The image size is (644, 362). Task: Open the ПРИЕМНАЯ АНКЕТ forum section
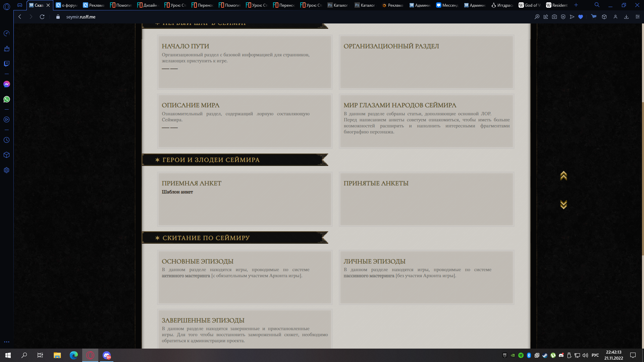coord(192,183)
